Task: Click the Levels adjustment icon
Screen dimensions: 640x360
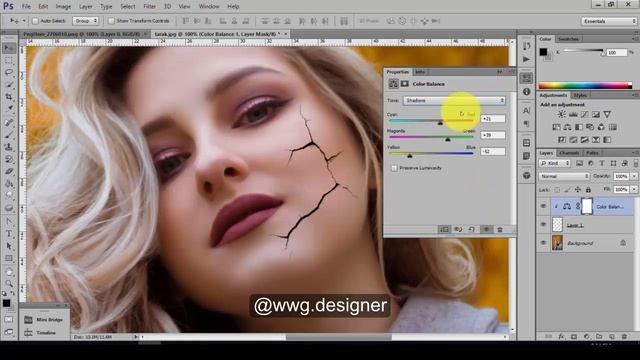Action: 573,114
